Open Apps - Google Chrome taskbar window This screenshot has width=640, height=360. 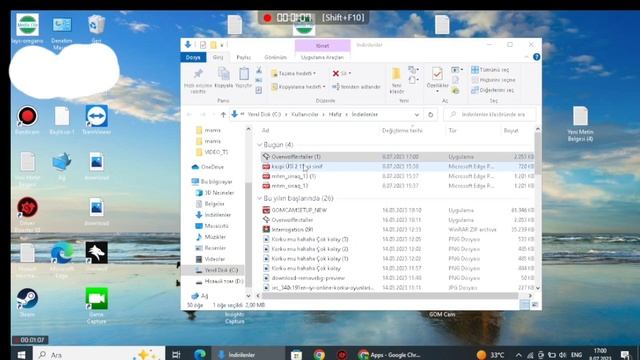[389, 355]
